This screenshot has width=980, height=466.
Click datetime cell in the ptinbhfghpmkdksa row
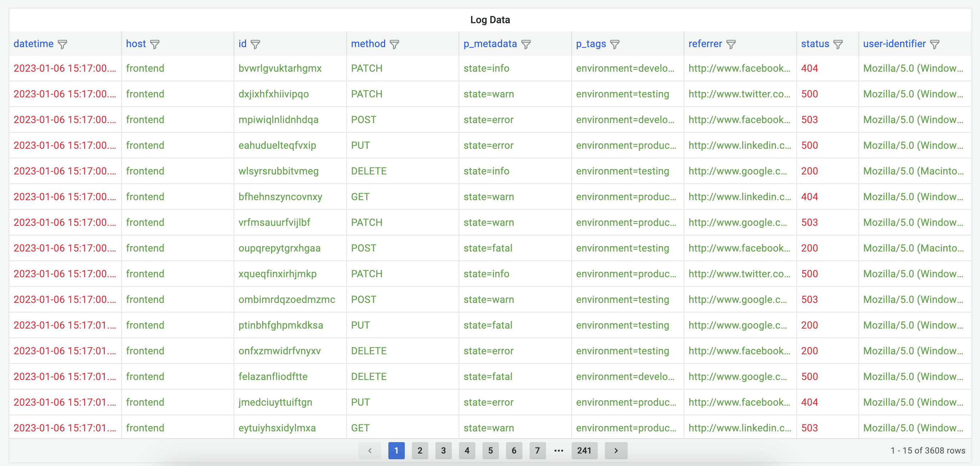(65, 325)
